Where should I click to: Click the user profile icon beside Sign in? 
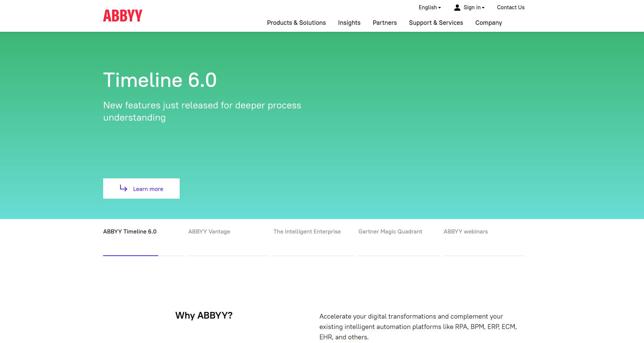(457, 7)
